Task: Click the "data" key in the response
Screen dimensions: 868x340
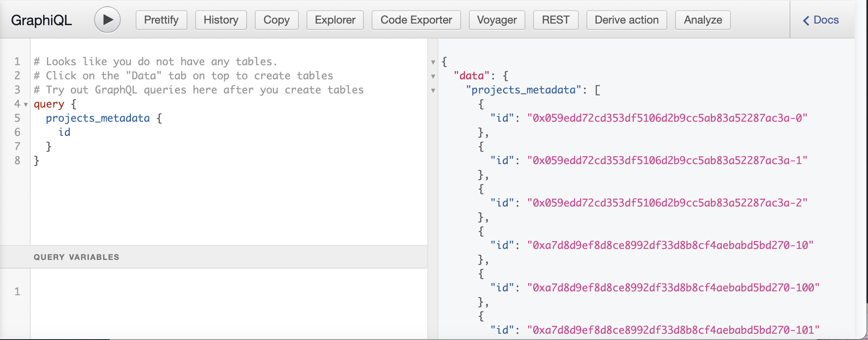Action: 472,76
